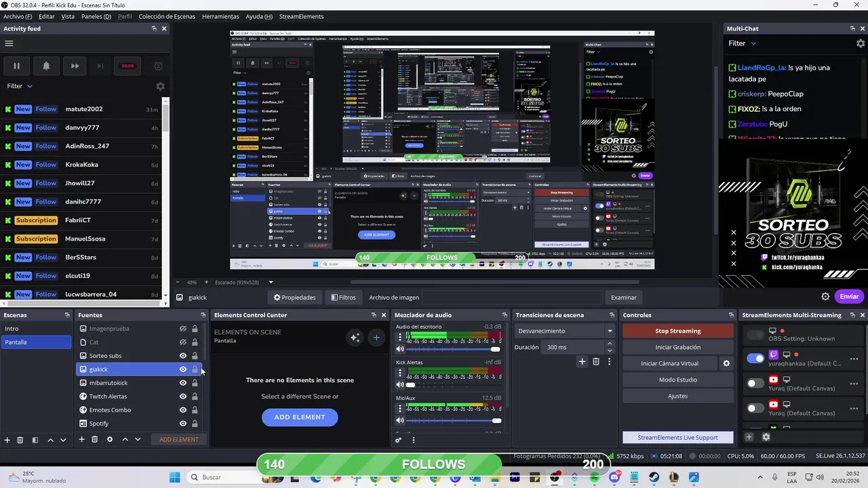Remove selected source with trash icon
The image size is (868, 488).
pos(95,439)
